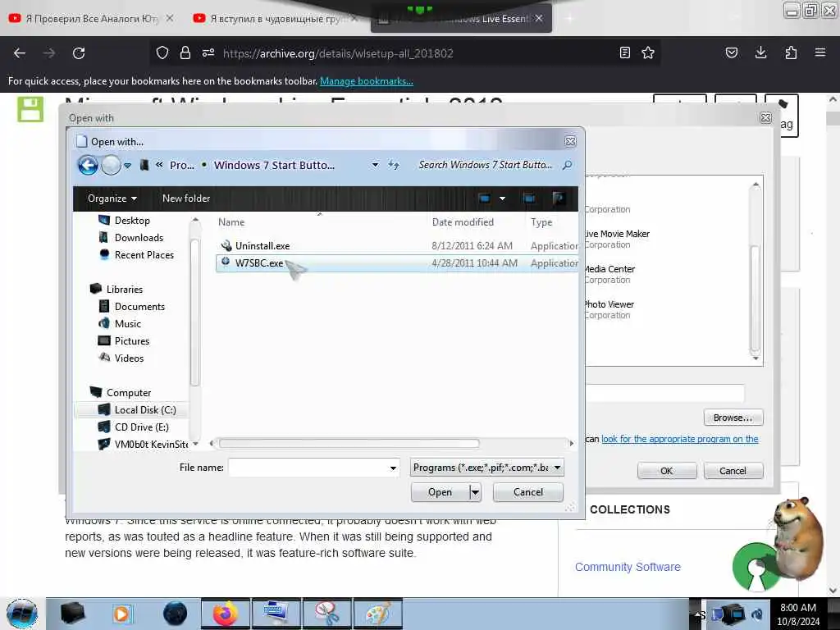The height and width of the screenshot is (630, 840).
Task: Select CD Drive (E:) in navigation pane
Action: click(141, 427)
